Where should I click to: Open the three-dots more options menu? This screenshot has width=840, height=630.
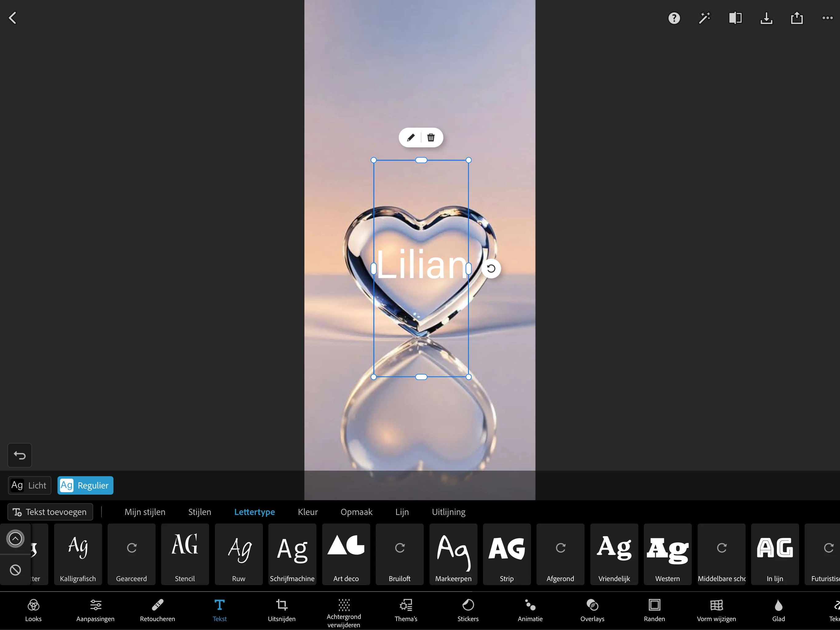(827, 18)
